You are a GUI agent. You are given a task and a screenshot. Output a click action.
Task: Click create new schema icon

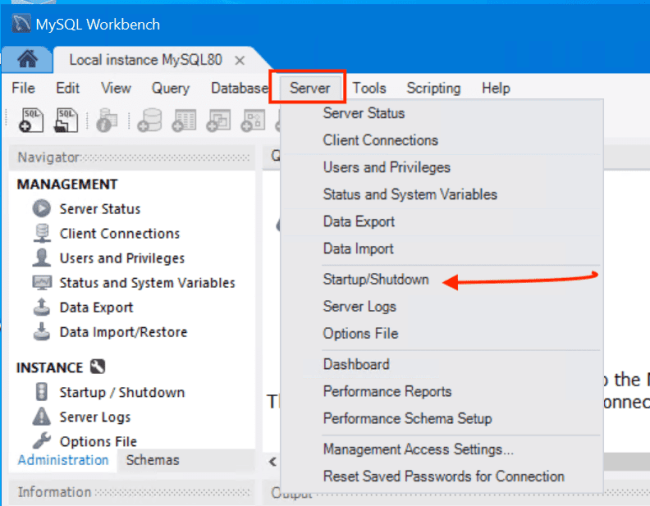(x=150, y=121)
